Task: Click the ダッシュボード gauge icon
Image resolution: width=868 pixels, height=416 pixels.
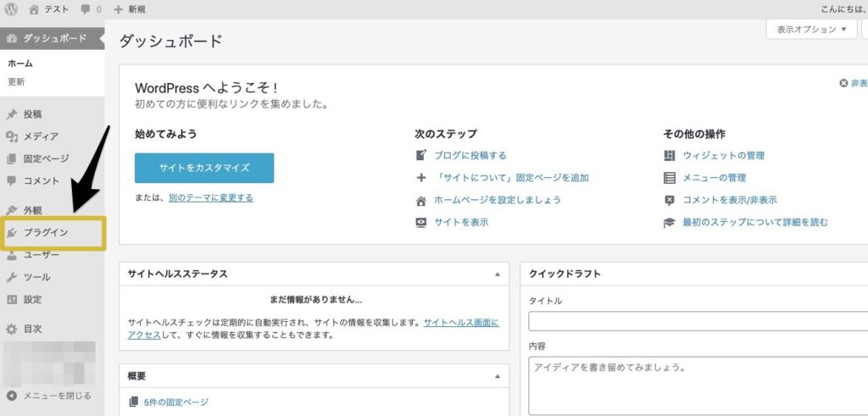Action: tap(12, 39)
